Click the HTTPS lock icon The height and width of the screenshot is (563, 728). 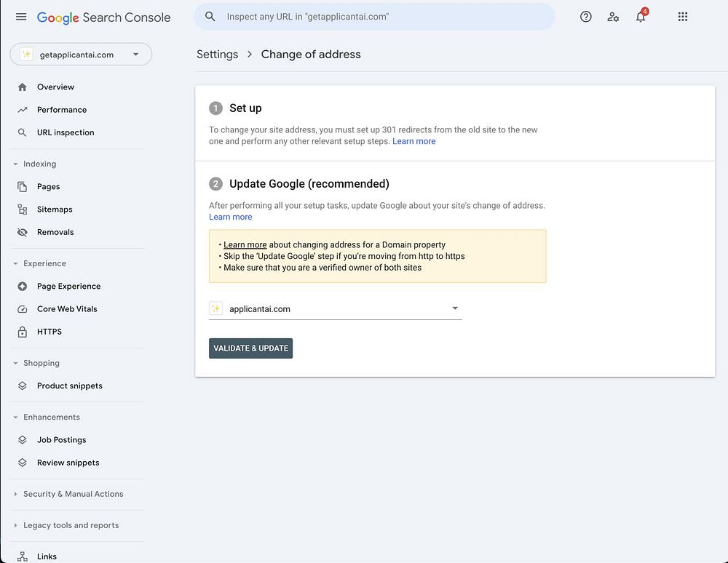click(23, 332)
